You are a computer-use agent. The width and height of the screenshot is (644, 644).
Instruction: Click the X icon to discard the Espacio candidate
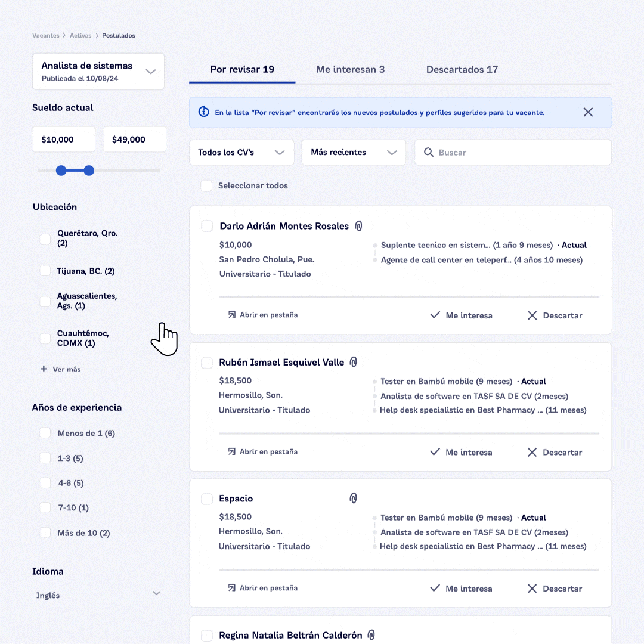tap(532, 589)
